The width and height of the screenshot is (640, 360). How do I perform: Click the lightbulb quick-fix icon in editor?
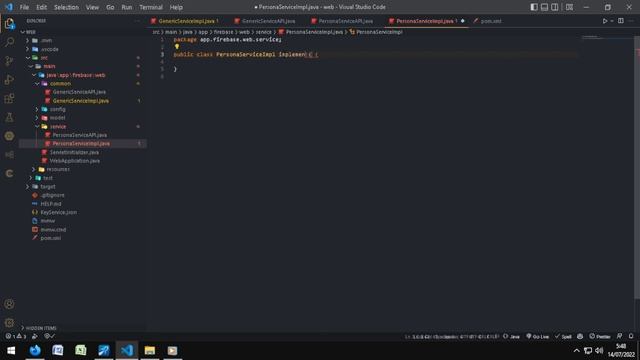[177, 47]
